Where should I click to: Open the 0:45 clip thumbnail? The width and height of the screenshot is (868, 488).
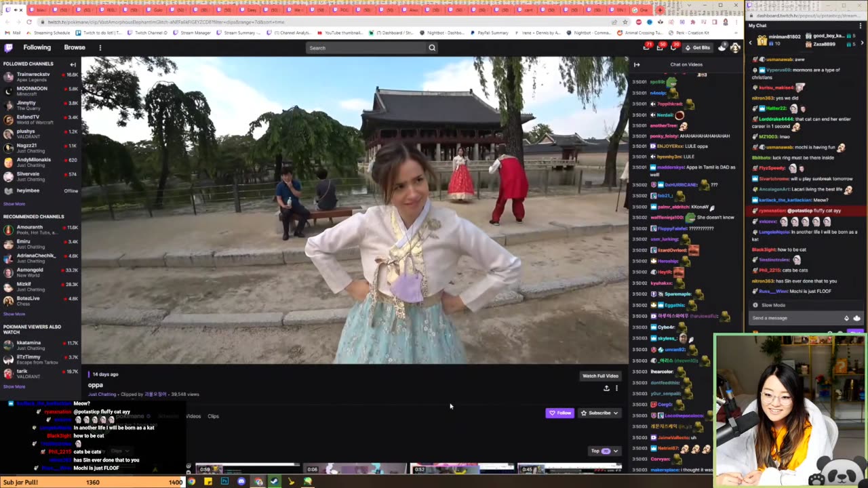point(570,468)
